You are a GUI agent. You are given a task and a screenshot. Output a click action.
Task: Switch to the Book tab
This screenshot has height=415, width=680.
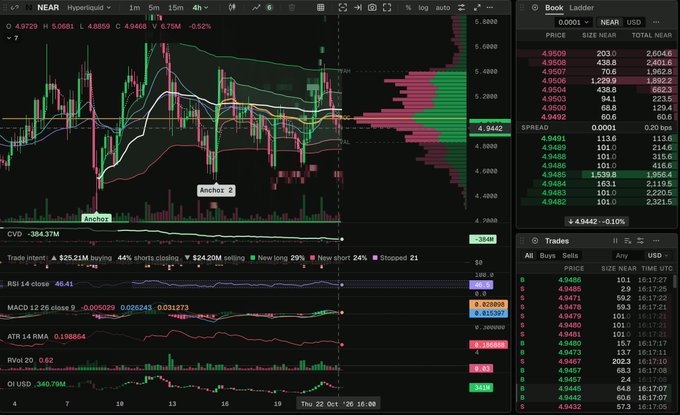(x=554, y=8)
